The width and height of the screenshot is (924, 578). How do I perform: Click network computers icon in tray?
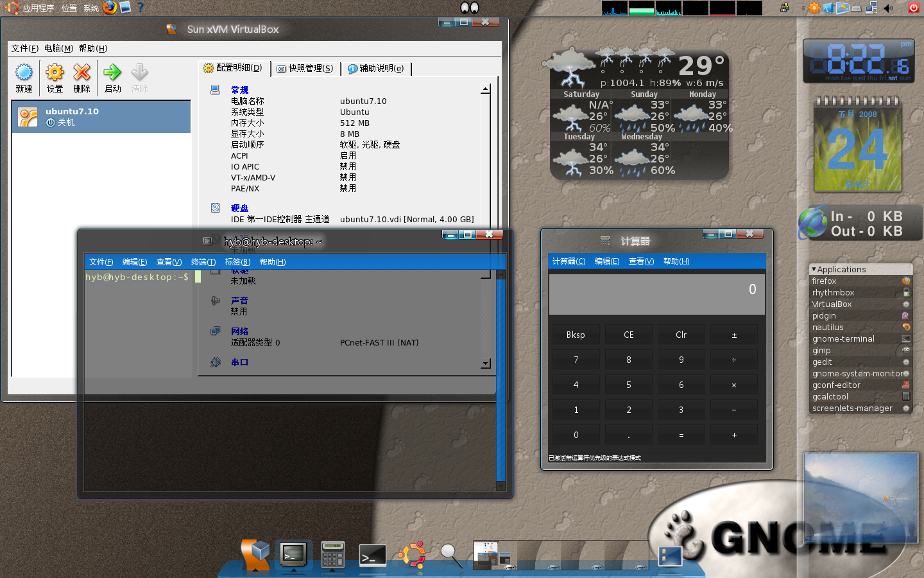pyautogui.click(x=871, y=8)
